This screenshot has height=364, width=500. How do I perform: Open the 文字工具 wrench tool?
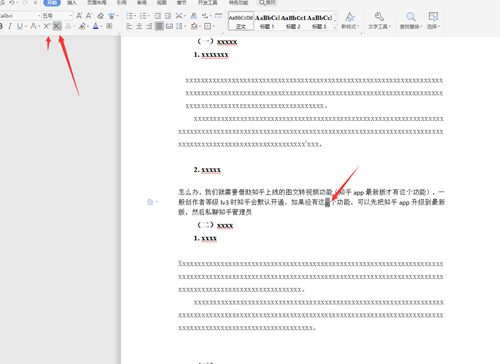379,20
